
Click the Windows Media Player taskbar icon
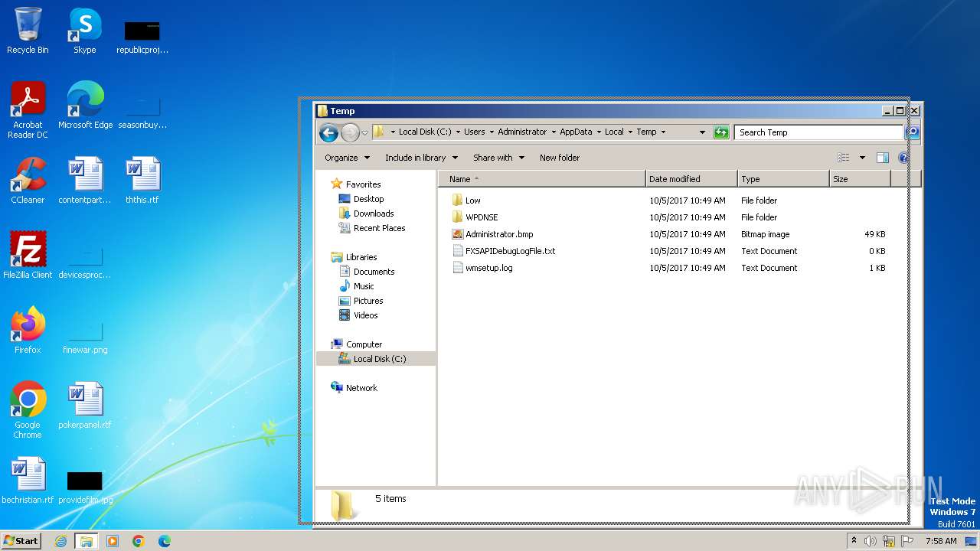(113, 541)
